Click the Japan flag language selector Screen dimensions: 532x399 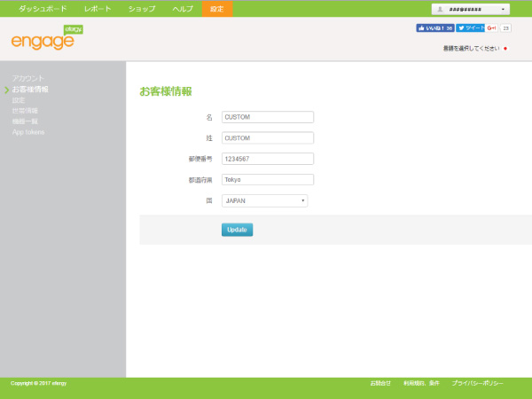tap(505, 49)
